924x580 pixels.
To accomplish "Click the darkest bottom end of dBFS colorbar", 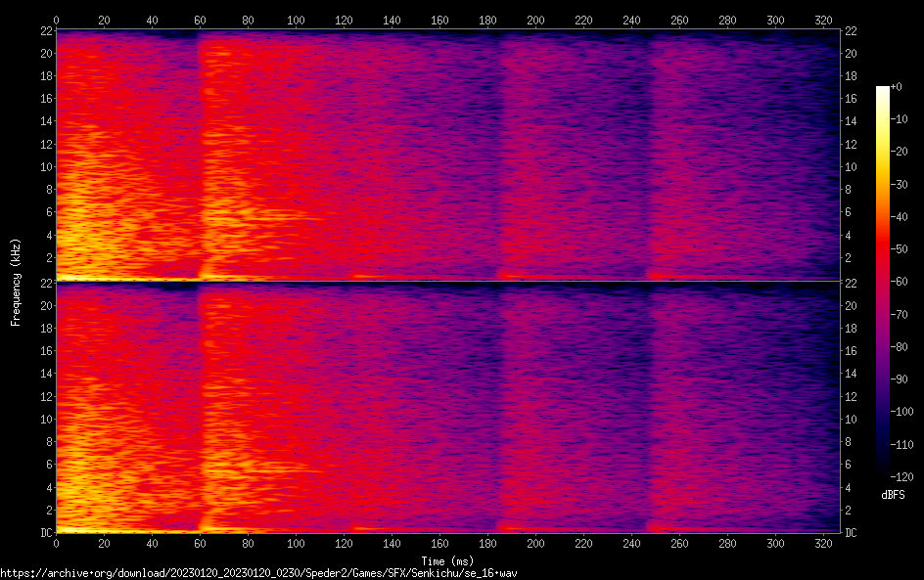I will 883,473.
